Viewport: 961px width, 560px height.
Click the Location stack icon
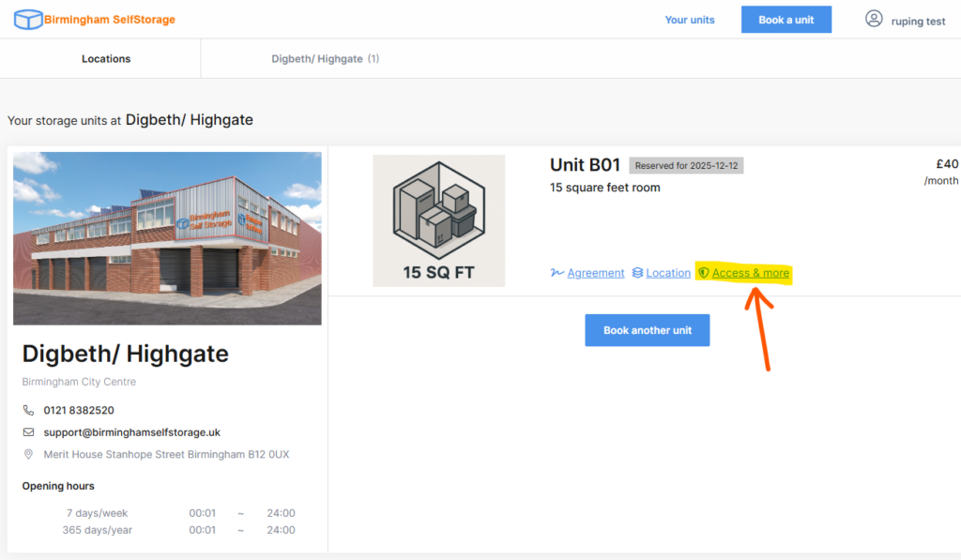[x=637, y=272]
